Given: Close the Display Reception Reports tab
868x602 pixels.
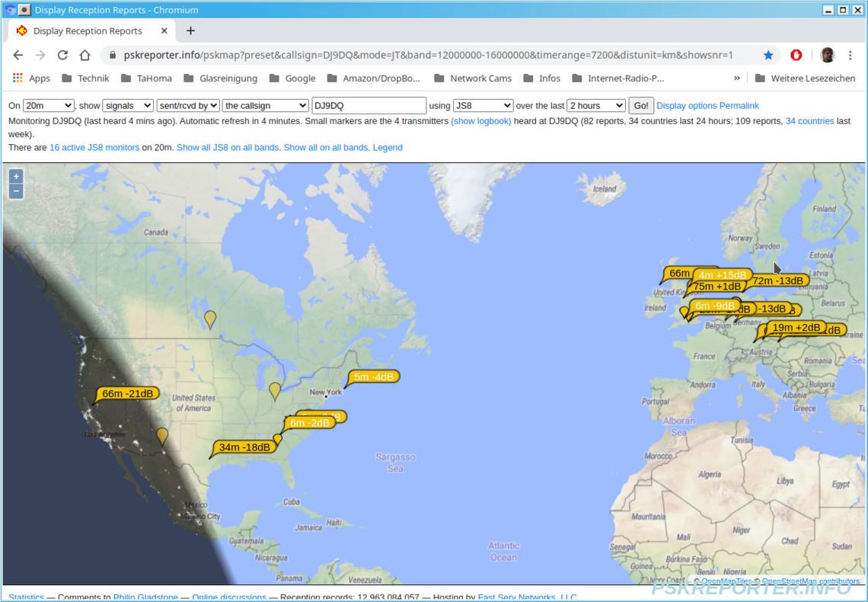Looking at the screenshot, I should (x=164, y=31).
